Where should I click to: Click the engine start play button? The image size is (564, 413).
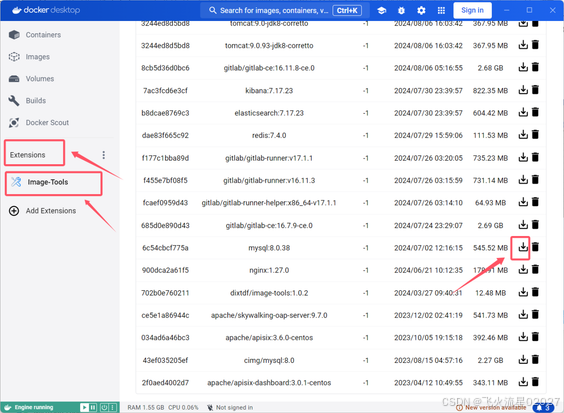tap(84, 407)
